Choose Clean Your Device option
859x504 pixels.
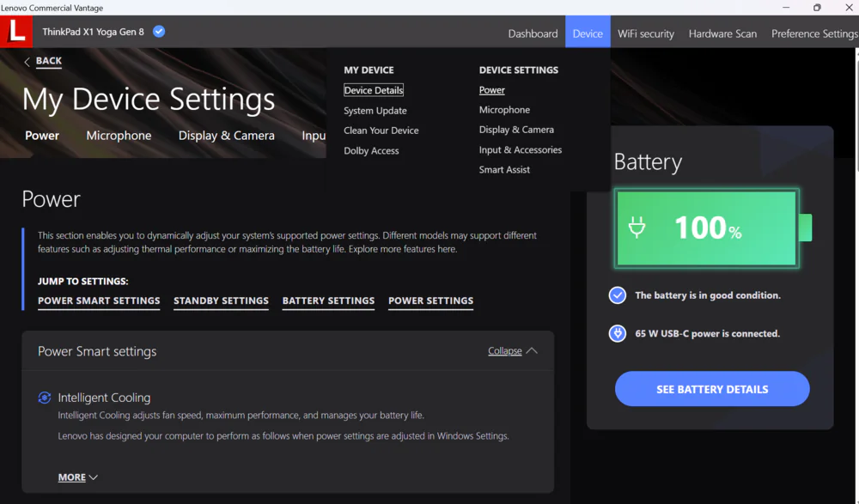pos(381,131)
